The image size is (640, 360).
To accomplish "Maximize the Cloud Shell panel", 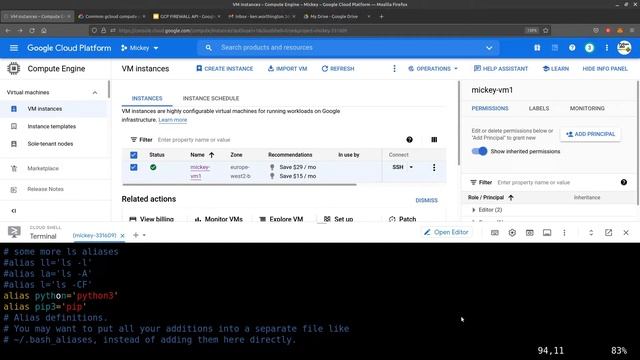I will [x=591, y=233].
